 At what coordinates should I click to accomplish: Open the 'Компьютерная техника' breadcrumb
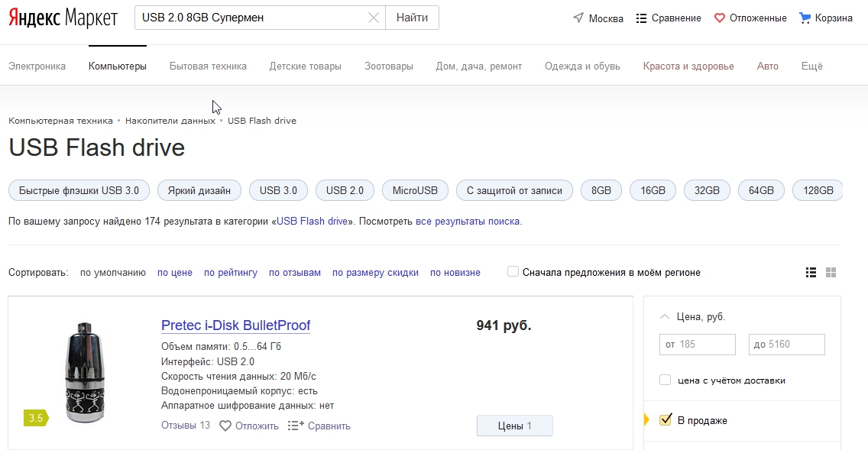(x=60, y=121)
